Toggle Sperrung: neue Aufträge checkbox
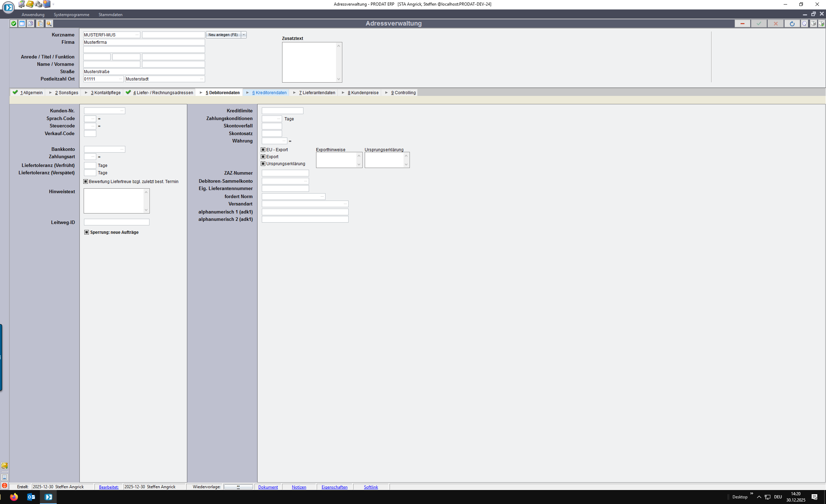The image size is (826, 504). click(x=87, y=232)
